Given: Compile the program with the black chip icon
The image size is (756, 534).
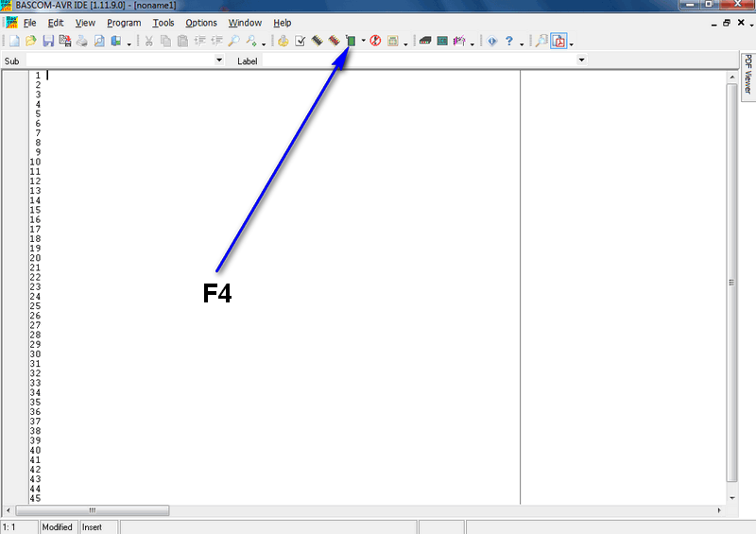Looking at the screenshot, I should tap(317, 41).
